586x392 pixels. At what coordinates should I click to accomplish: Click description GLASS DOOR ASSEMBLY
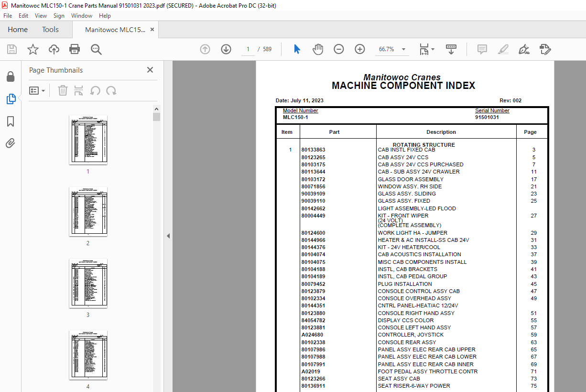(x=411, y=179)
